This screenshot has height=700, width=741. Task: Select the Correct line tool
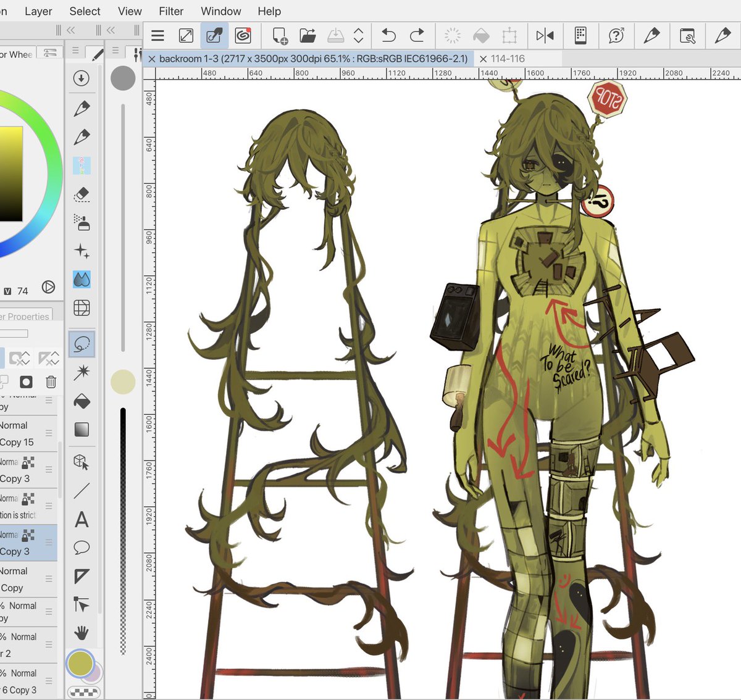[82, 604]
